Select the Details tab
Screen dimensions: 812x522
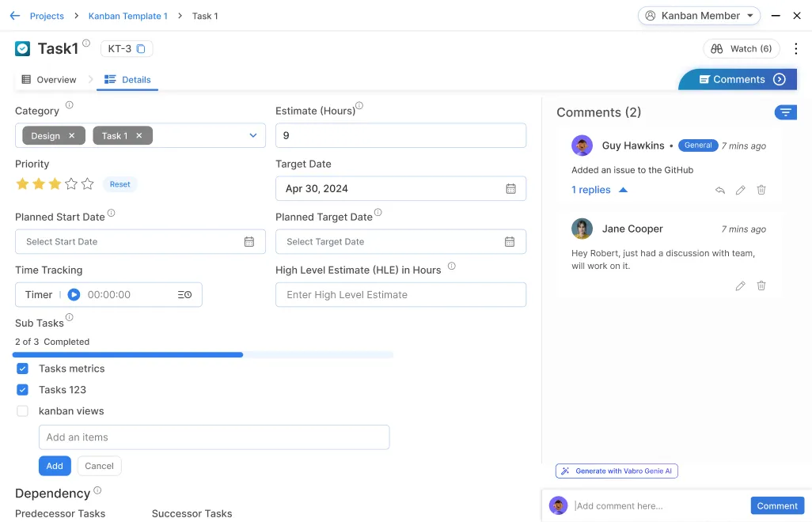tap(127, 80)
